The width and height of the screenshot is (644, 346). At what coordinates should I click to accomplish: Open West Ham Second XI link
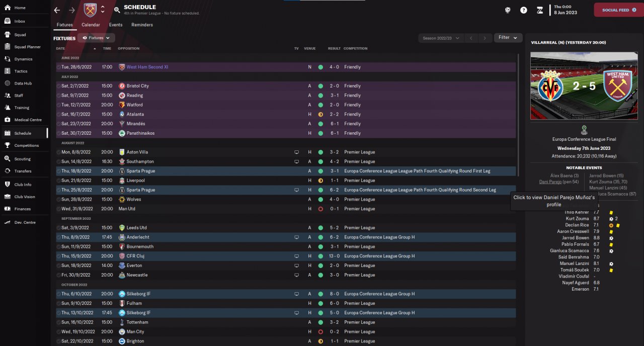pos(147,67)
